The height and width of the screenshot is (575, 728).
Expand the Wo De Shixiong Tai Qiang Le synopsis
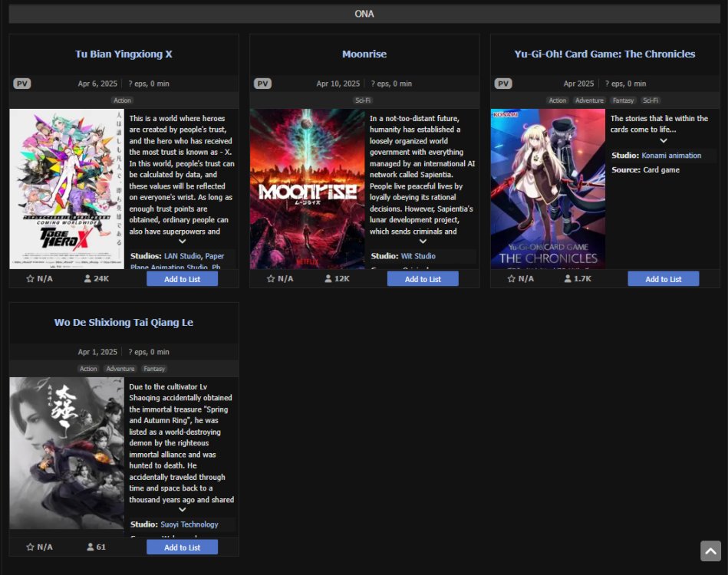tap(182, 510)
